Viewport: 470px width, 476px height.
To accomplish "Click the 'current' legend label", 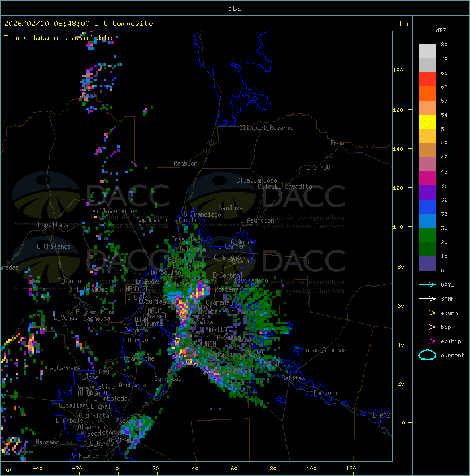I will point(452,355).
